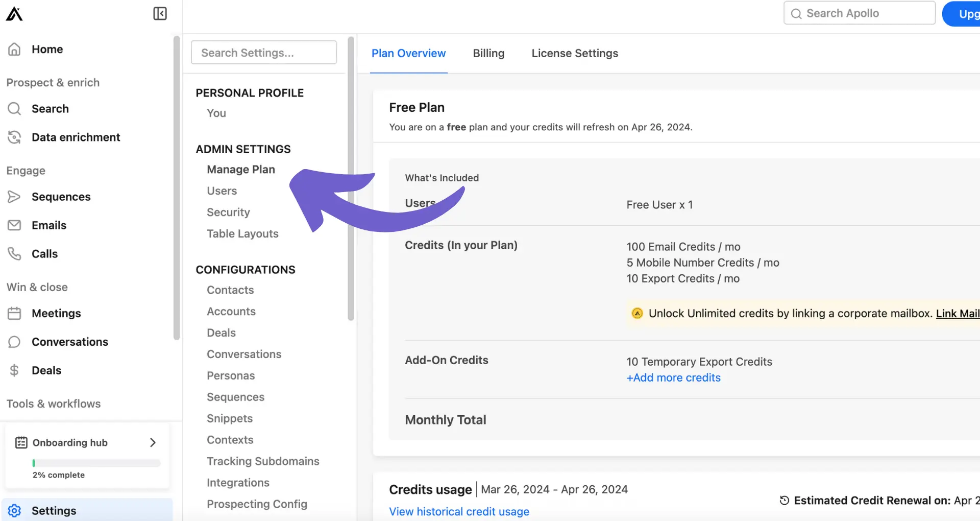Image resolution: width=980 pixels, height=521 pixels.
Task: Click '10 Export Credits / mo' text
Action: [683, 278]
